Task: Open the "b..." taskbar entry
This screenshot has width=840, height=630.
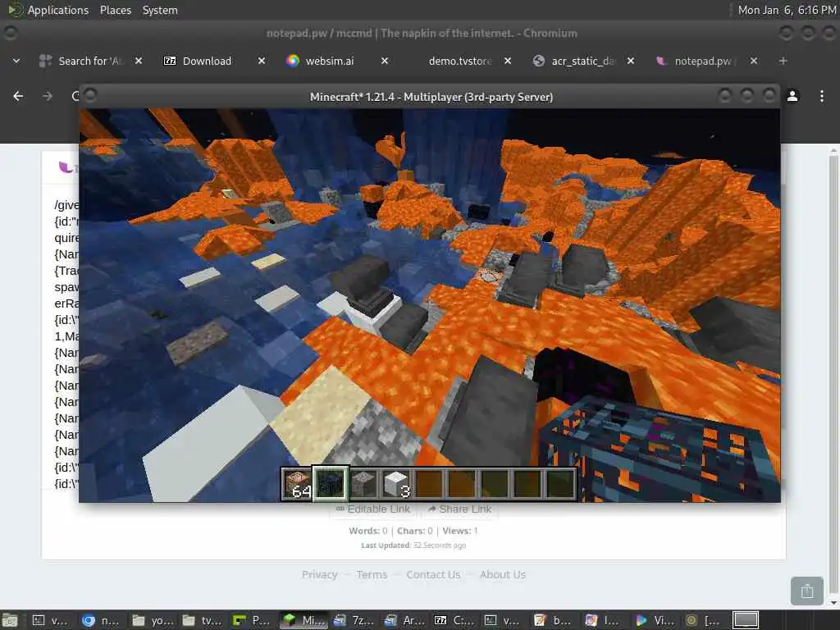Action: (x=554, y=620)
